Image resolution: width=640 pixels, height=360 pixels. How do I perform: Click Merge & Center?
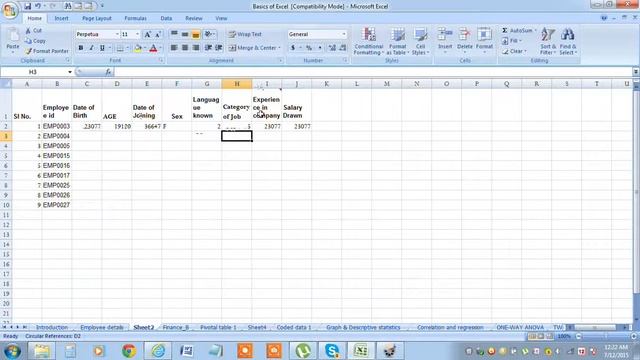252,48
